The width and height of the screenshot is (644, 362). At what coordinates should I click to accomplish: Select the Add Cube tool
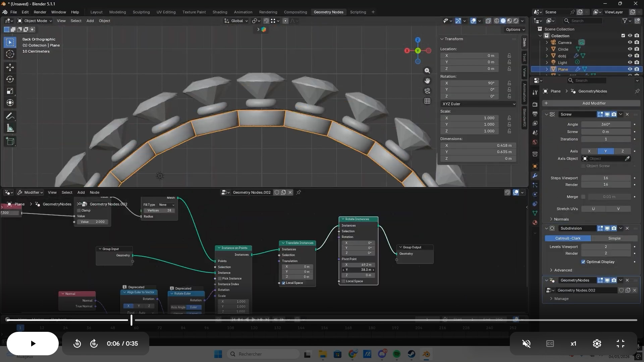[10, 141]
